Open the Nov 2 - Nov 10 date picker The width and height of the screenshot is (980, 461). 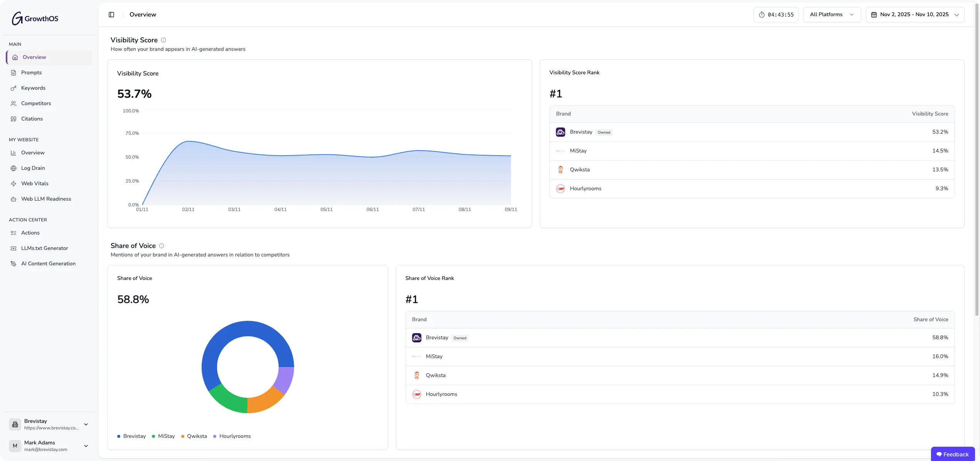915,14
